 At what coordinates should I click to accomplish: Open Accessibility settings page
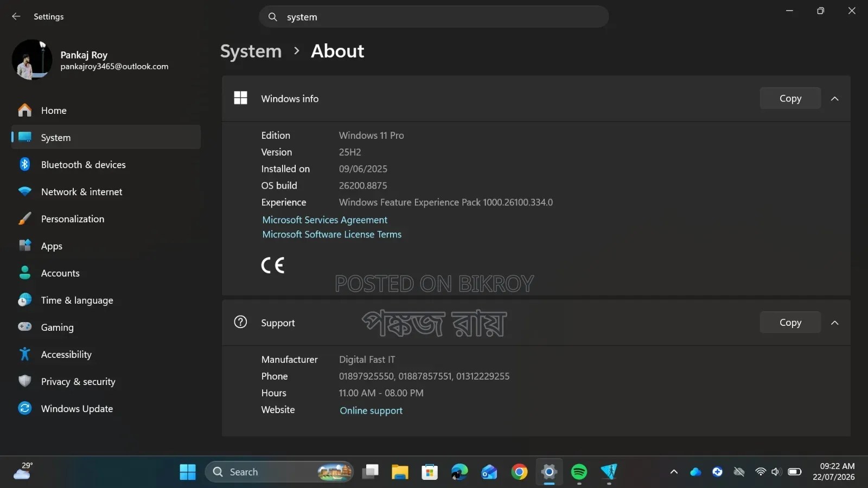[106, 354]
